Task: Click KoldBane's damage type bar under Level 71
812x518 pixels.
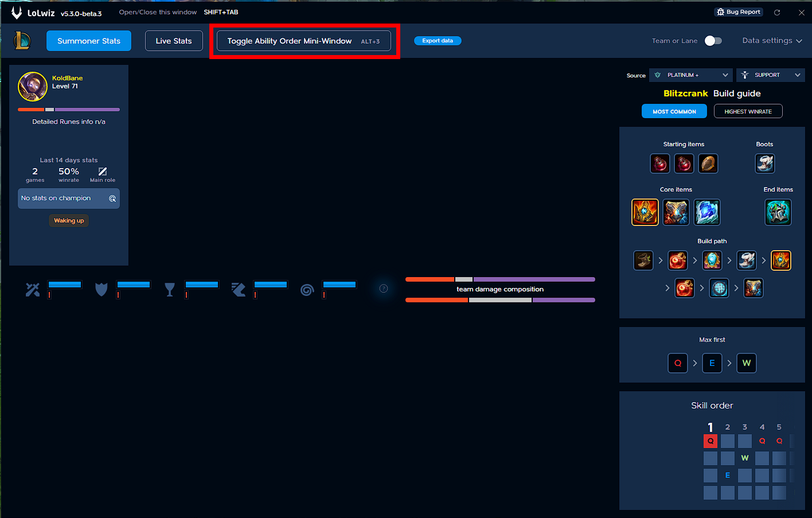Action: tap(69, 110)
